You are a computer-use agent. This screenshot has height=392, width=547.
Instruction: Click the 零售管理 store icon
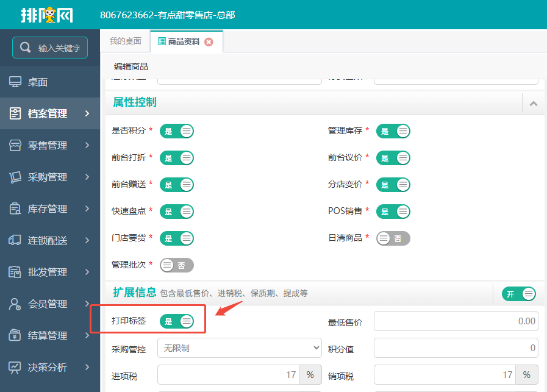[15, 146]
